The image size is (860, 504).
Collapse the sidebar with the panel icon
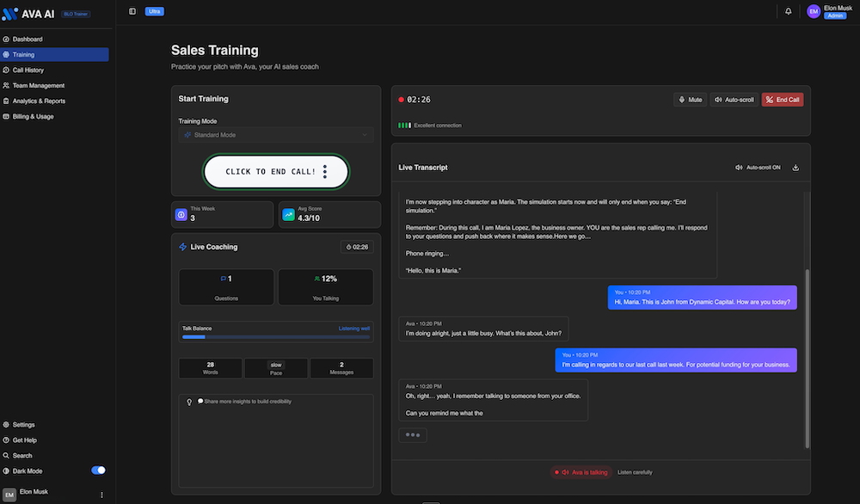[132, 10]
